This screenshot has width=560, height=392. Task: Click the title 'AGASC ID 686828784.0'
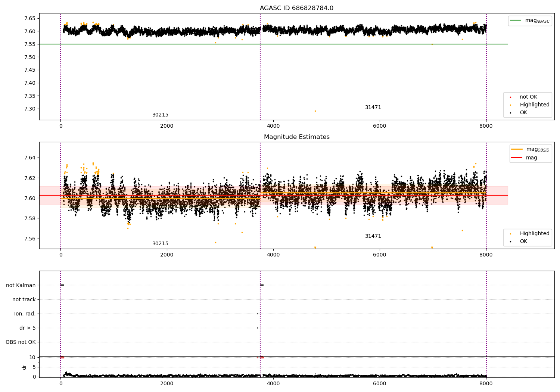coord(296,8)
